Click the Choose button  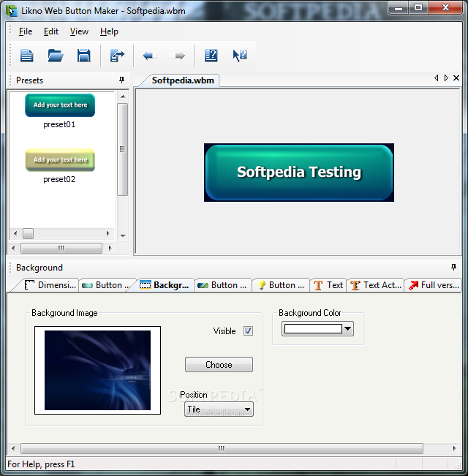tap(219, 365)
